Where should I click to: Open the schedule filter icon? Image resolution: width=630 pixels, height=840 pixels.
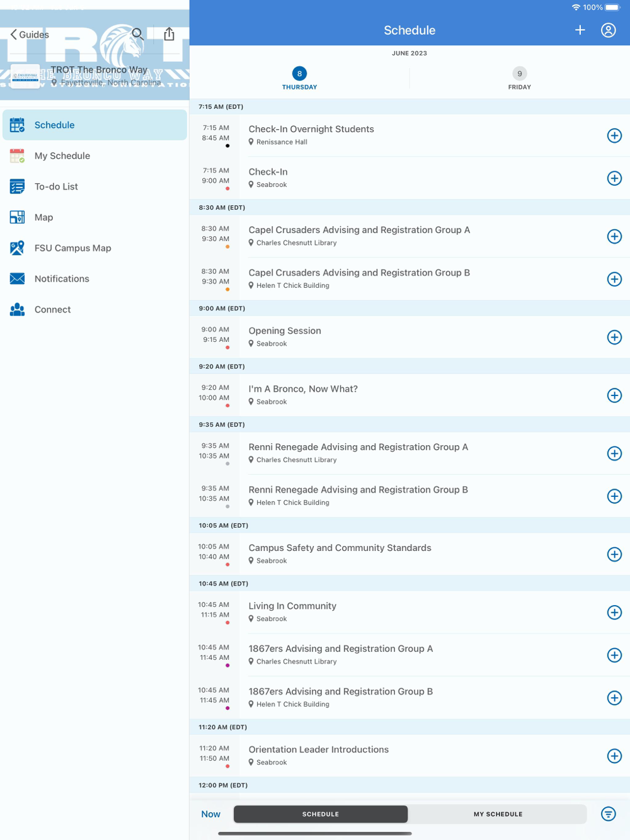click(x=608, y=814)
